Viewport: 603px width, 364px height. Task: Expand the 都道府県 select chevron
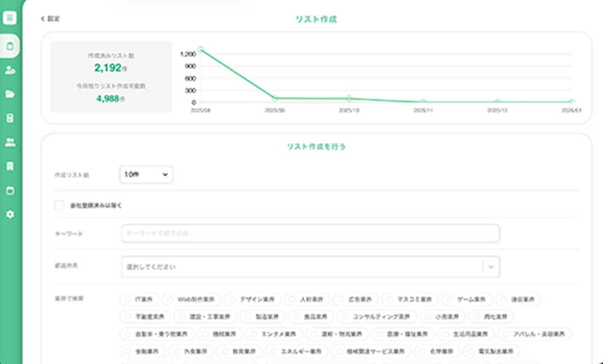click(x=491, y=266)
